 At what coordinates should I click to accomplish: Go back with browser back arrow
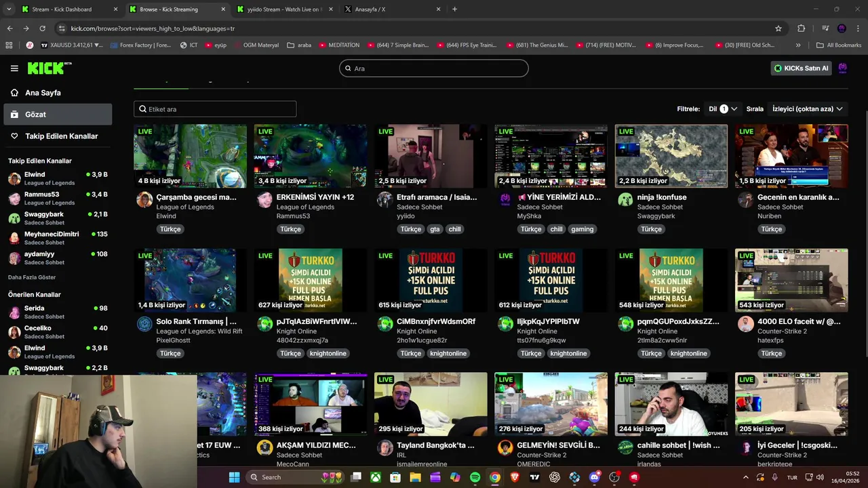coord(9,28)
